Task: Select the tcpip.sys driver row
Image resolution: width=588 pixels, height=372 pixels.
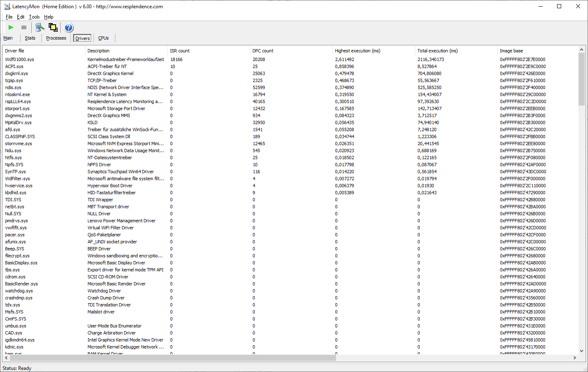Action: coord(290,80)
